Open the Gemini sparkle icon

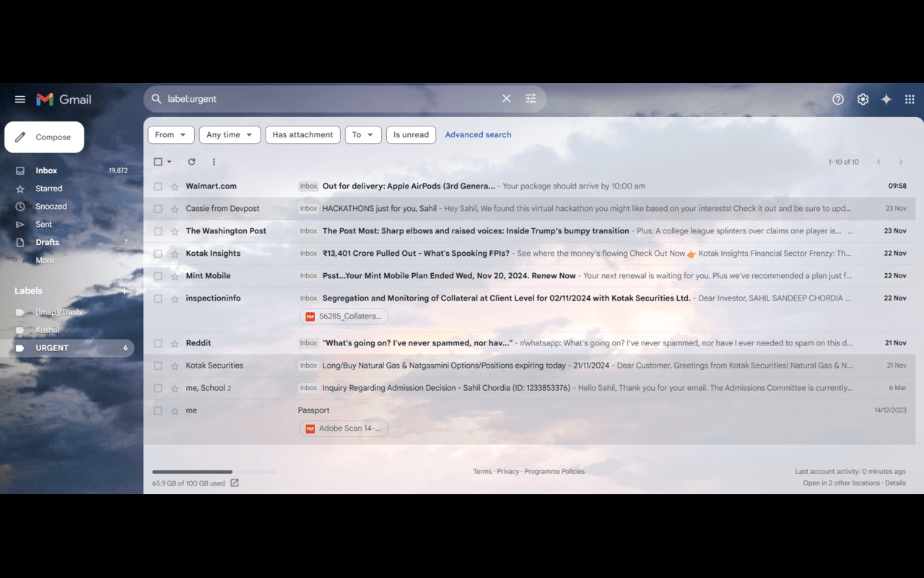coord(886,100)
